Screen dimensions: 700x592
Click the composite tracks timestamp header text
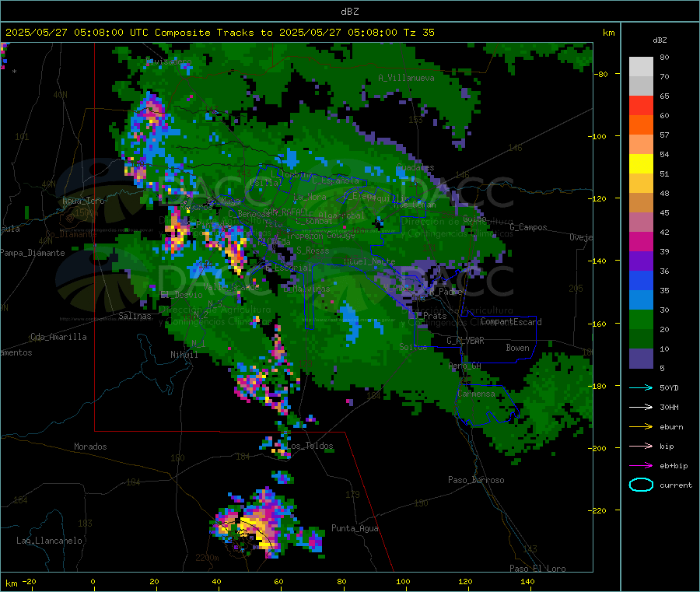(x=219, y=33)
